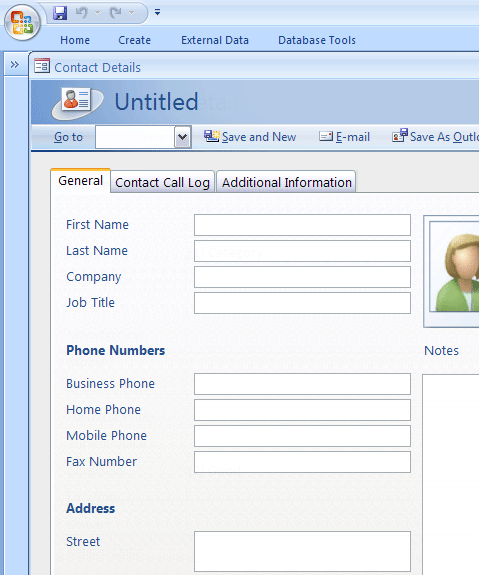The image size is (479, 575).
Task: Open the Undo history dropdown arrow
Action: tap(97, 13)
